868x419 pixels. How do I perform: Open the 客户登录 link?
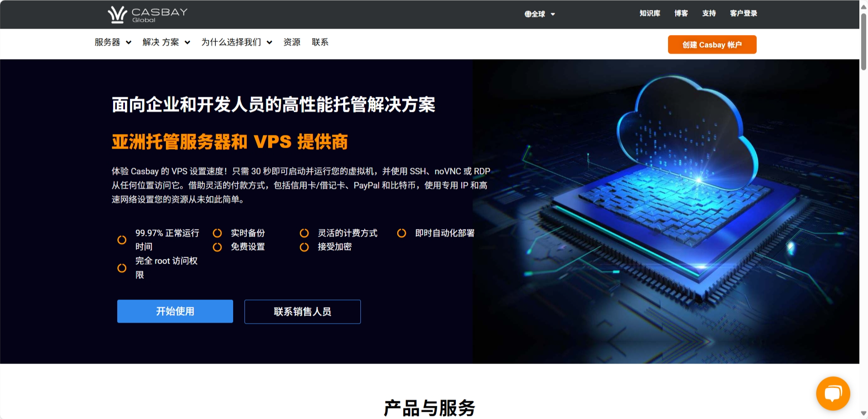coord(743,14)
